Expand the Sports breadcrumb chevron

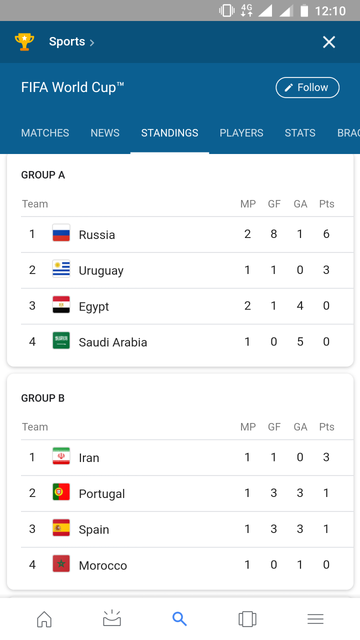point(92,42)
